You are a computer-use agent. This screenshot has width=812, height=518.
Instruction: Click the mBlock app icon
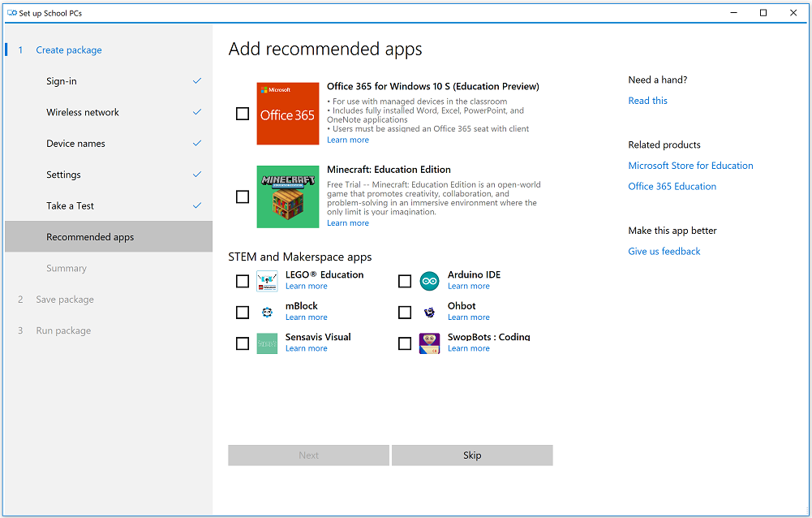(267, 312)
